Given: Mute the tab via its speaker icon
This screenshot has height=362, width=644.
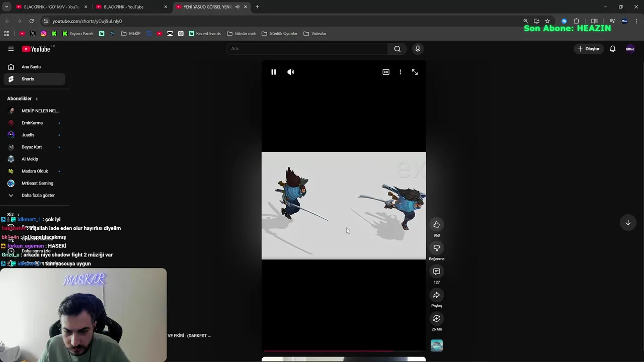Looking at the screenshot, I should (x=237, y=7).
